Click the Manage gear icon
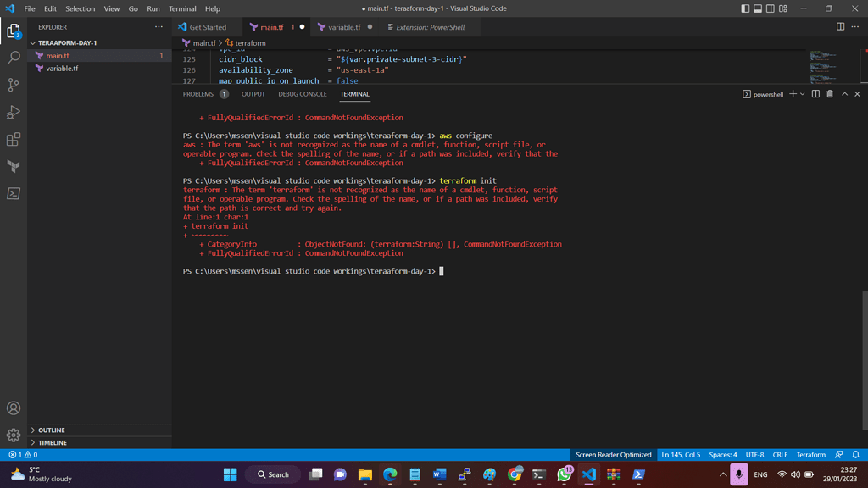Screen dimensions: 868x488 [14, 435]
